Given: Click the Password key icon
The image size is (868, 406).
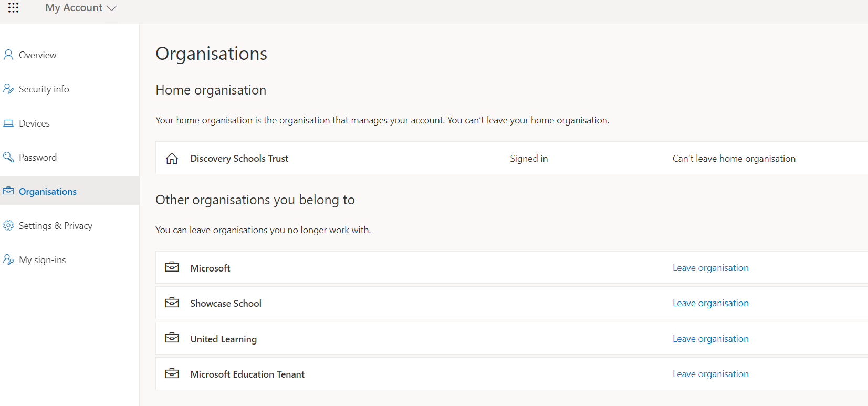Looking at the screenshot, I should (8, 157).
